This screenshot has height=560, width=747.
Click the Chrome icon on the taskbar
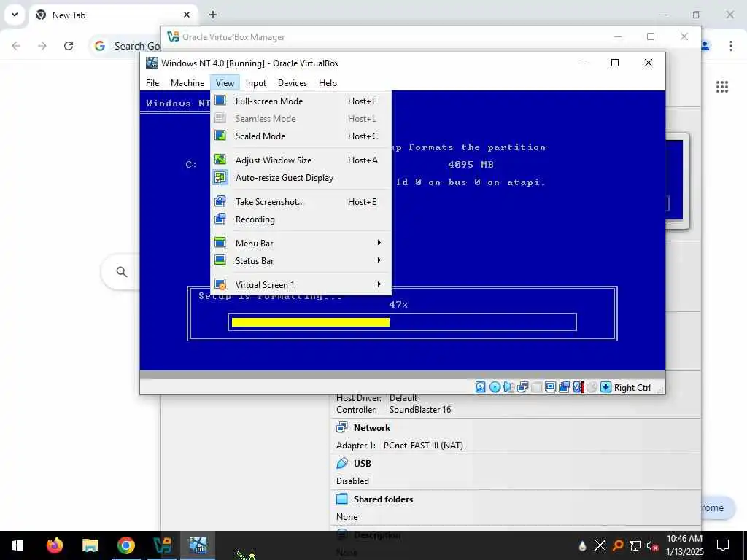125,545
